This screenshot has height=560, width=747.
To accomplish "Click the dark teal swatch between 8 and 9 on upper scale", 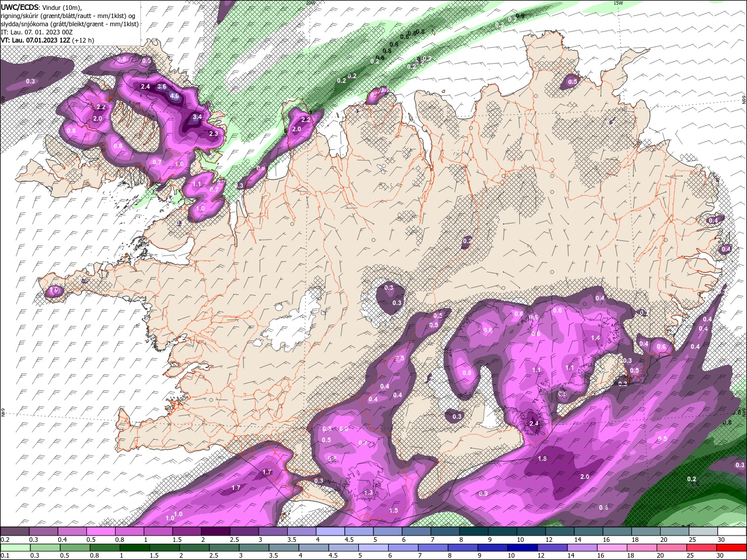I will (473, 531).
